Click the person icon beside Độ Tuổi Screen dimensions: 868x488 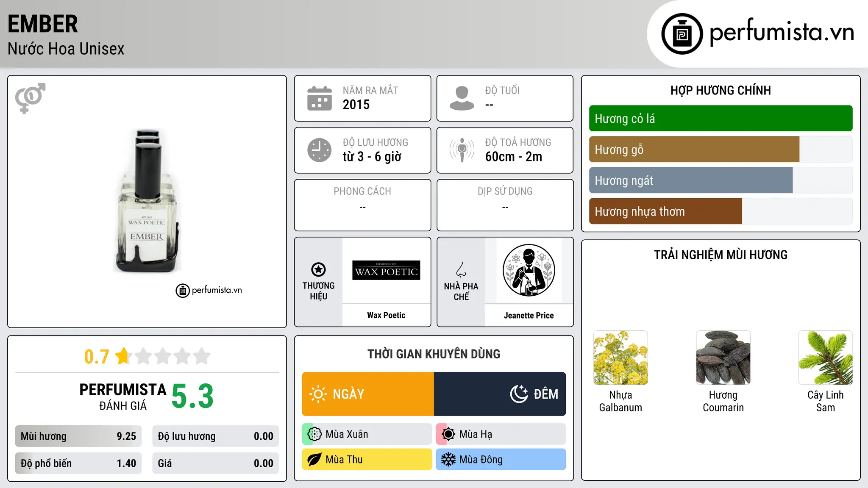pos(462,98)
